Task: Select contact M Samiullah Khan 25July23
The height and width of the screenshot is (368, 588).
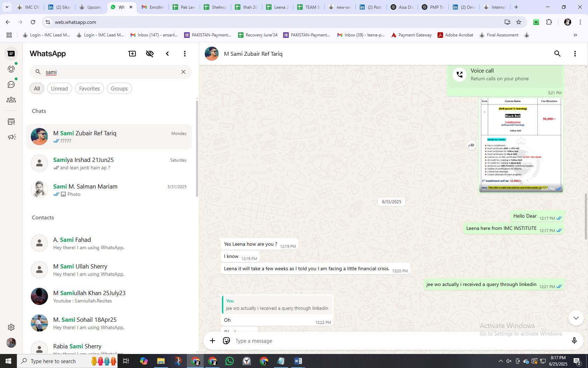Action: [x=109, y=297]
